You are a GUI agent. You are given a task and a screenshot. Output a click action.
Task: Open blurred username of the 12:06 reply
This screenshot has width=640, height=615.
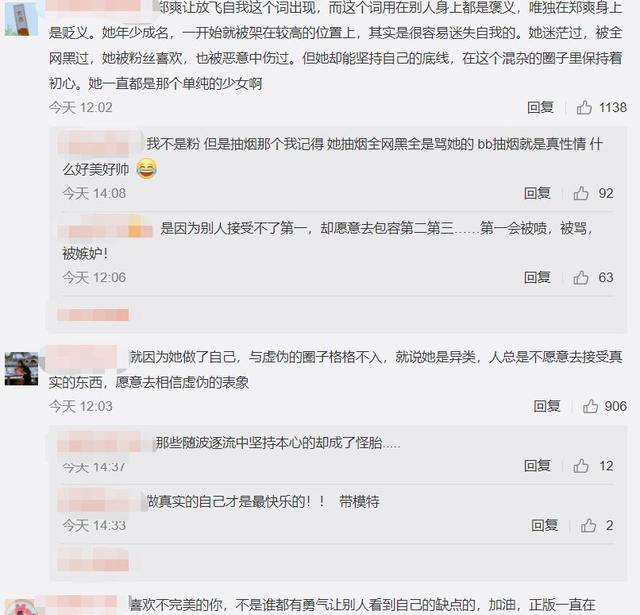pos(105,228)
